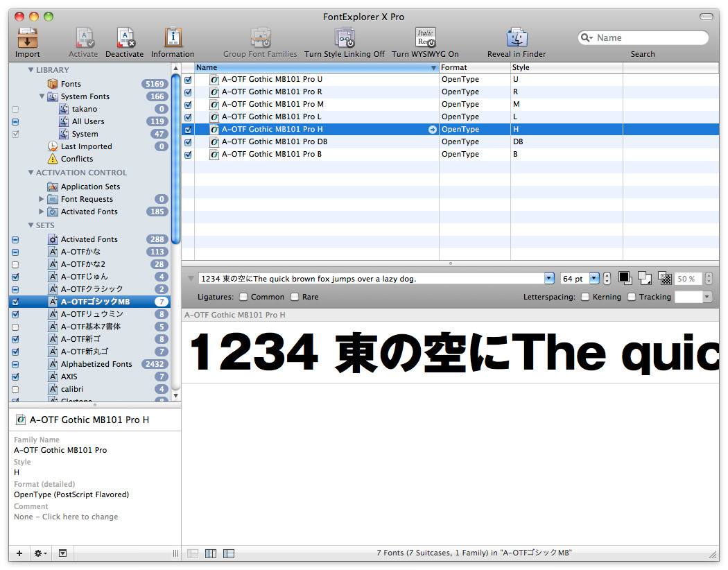This screenshot has width=728, height=570.
Task: Click the add set plus button
Action: (x=19, y=553)
